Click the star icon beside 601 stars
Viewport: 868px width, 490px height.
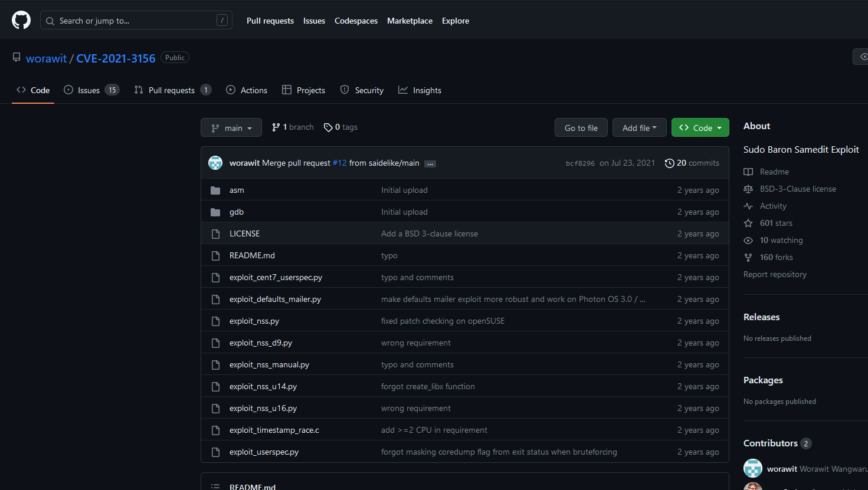(x=748, y=223)
